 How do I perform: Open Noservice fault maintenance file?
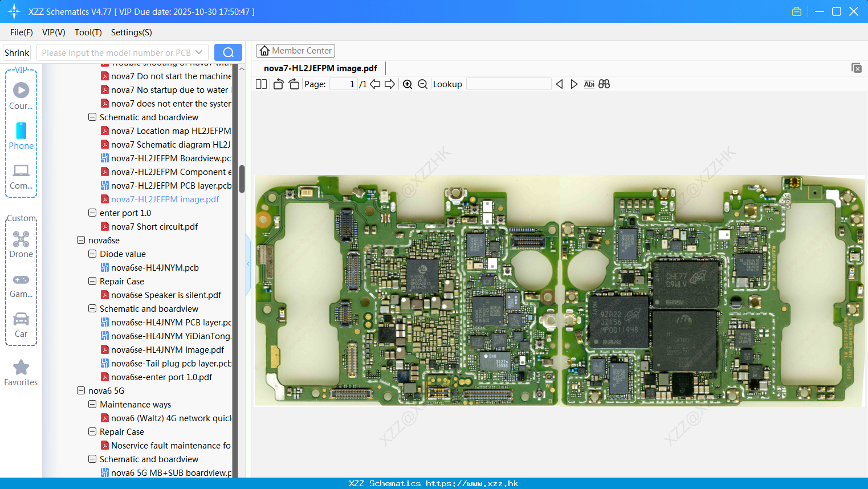coord(166,445)
